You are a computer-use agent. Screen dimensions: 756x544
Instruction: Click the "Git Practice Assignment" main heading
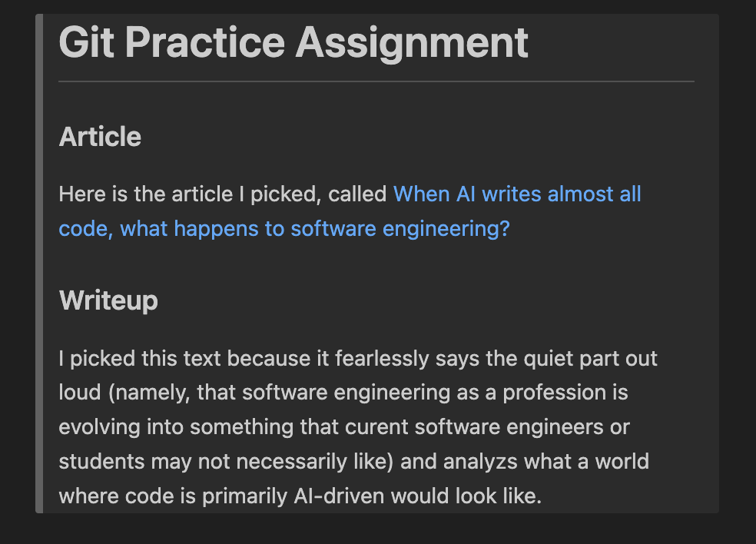coord(293,41)
